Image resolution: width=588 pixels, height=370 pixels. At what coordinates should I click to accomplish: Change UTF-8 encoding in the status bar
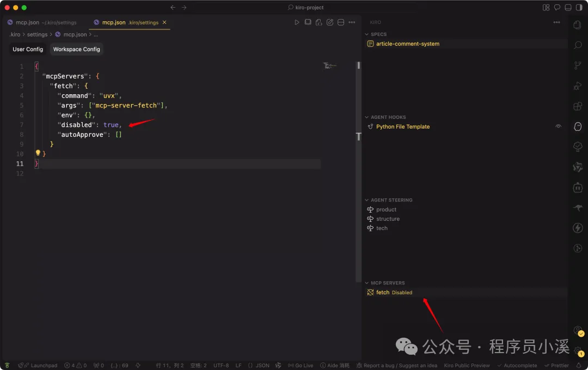pyautogui.click(x=221, y=366)
